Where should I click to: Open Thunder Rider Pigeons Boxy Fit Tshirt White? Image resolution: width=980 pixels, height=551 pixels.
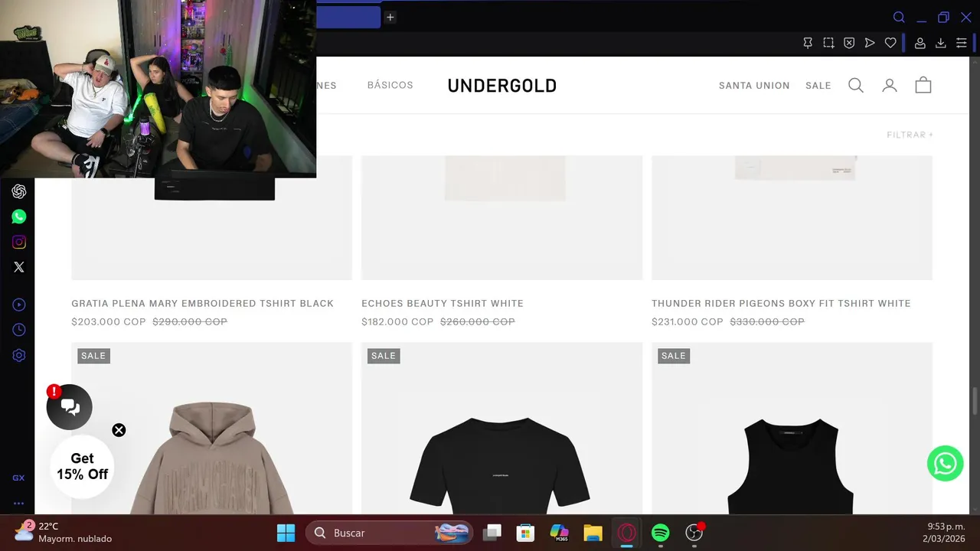[781, 303]
